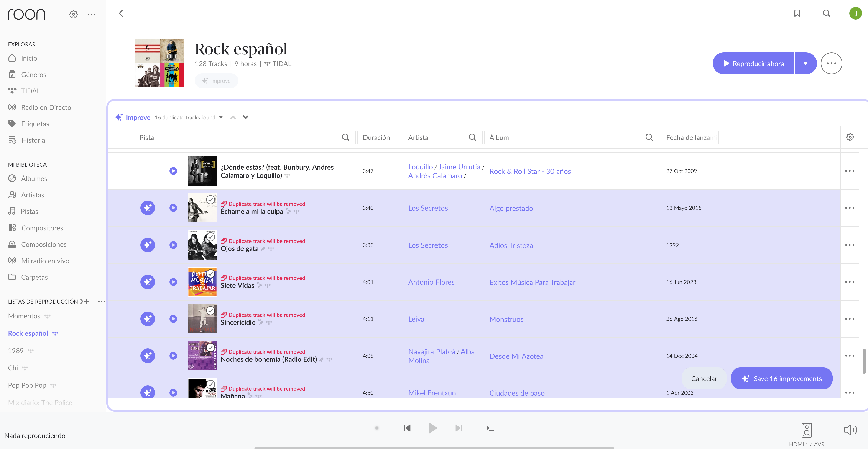Open more options for Noches de bohemia row
Screen dimensions: 868x449
point(850,356)
